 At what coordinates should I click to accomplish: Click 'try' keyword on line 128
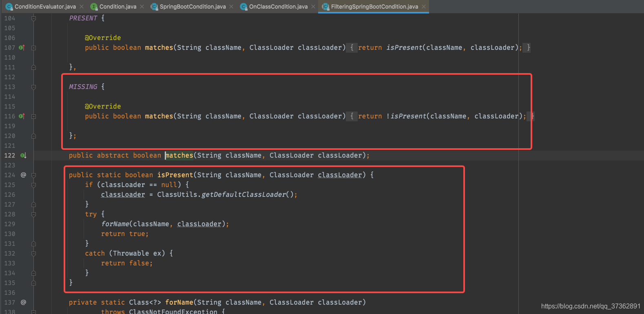(x=91, y=214)
